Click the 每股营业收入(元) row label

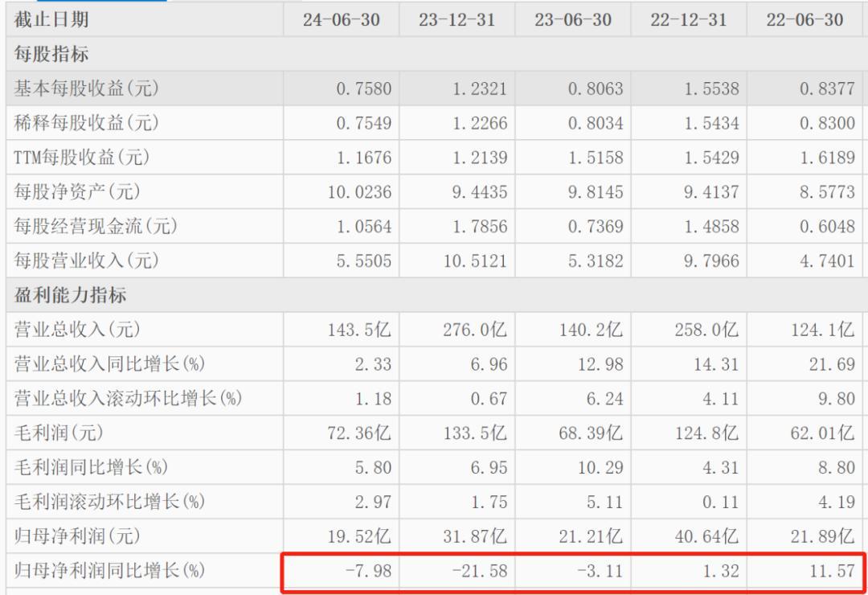coord(86,261)
